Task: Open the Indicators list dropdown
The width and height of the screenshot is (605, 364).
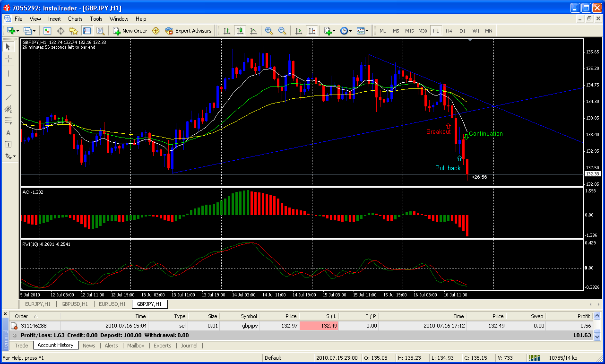Action: 330,31
